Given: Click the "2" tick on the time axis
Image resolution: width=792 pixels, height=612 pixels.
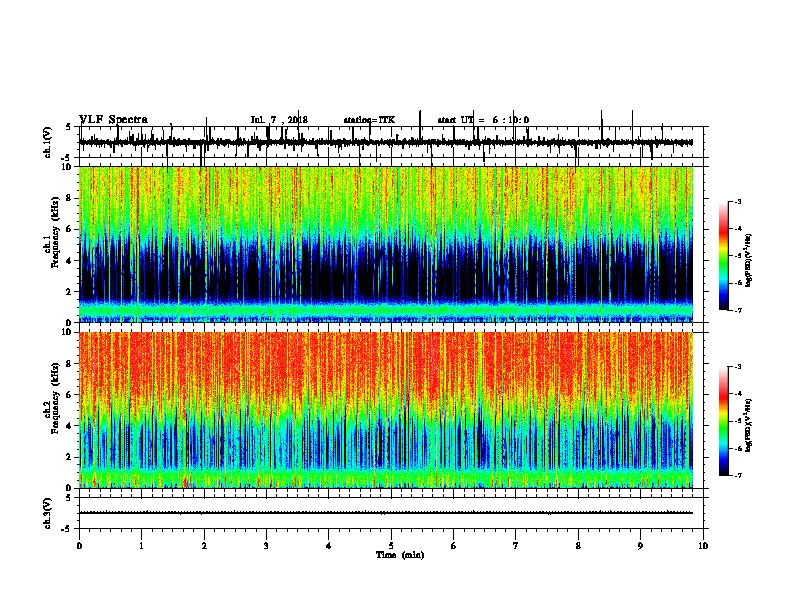Looking at the screenshot, I should click(x=204, y=546).
